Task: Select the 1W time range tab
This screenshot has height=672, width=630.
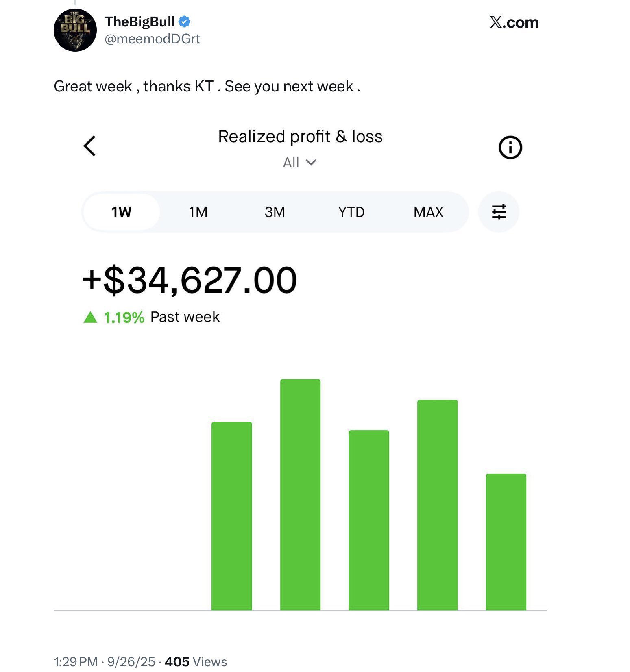Action: 122,212
